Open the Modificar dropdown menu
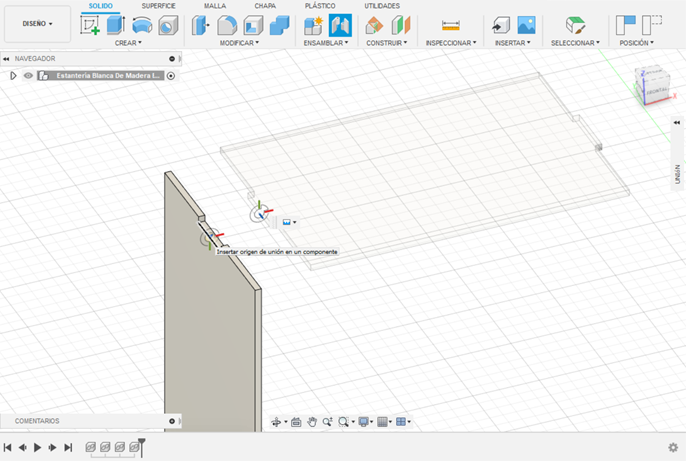 (239, 43)
